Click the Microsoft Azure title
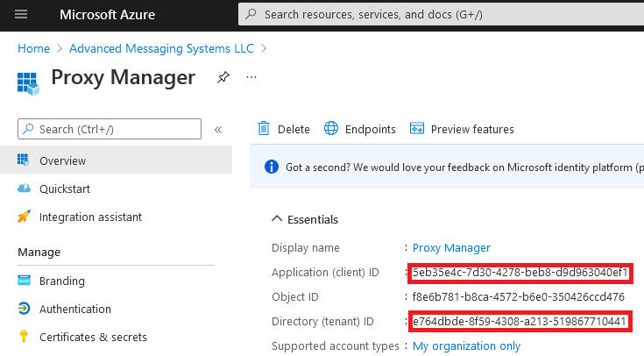The image size is (644, 356). [x=107, y=15]
